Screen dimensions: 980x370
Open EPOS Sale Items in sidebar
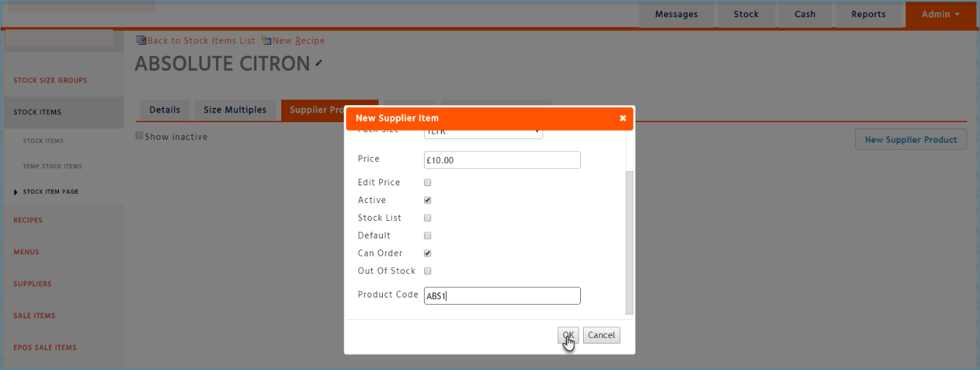pos(45,348)
